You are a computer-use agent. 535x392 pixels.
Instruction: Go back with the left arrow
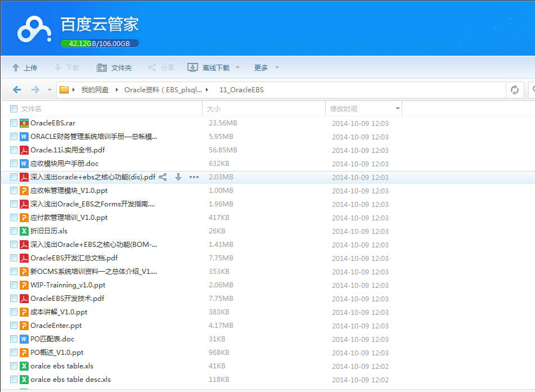[x=17, y=90]
